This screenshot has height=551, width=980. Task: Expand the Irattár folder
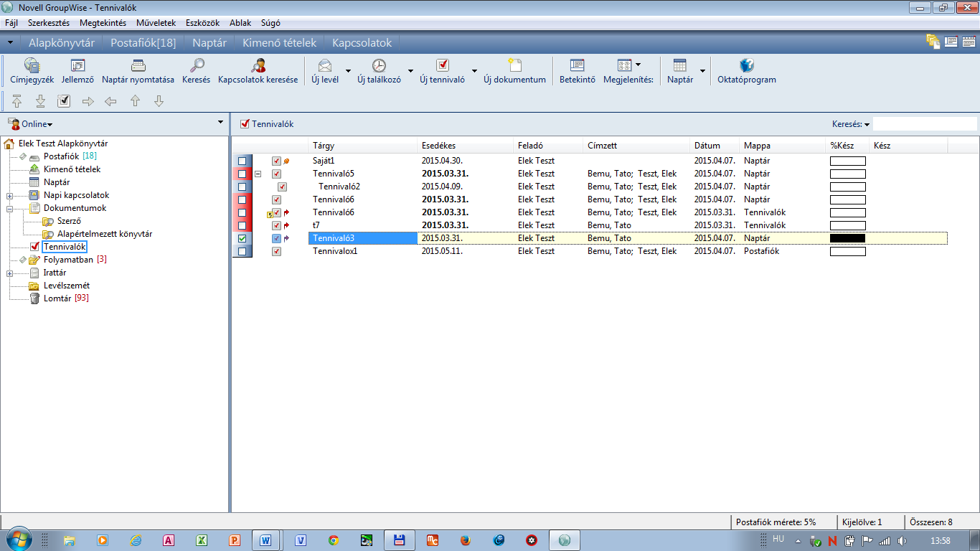click(x=9, y=273)
